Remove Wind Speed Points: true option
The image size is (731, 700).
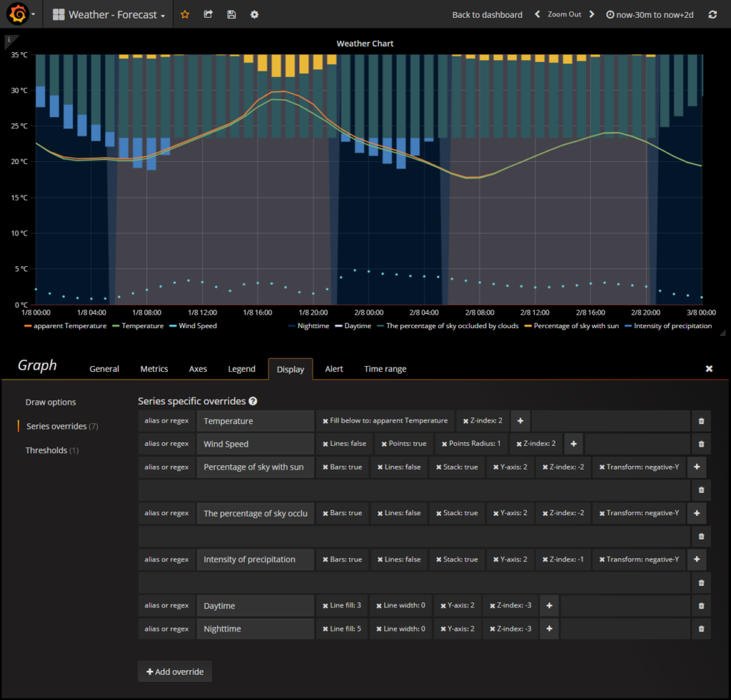384,444
